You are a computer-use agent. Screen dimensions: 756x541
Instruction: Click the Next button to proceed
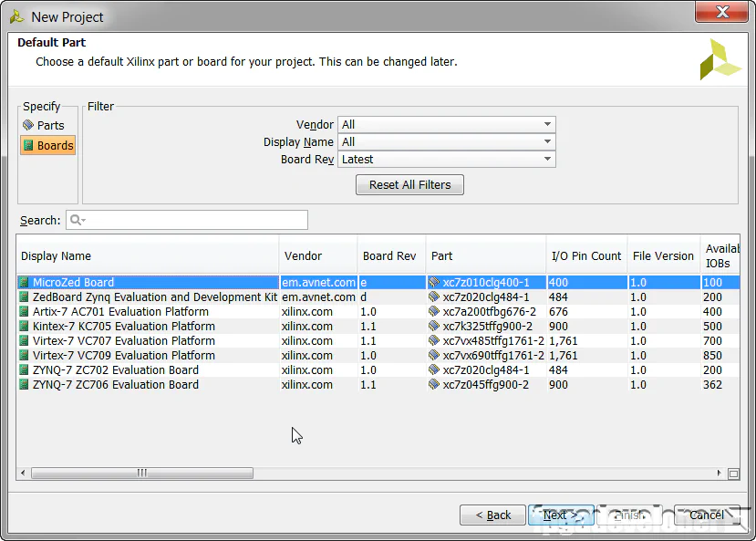click(560, 514)
